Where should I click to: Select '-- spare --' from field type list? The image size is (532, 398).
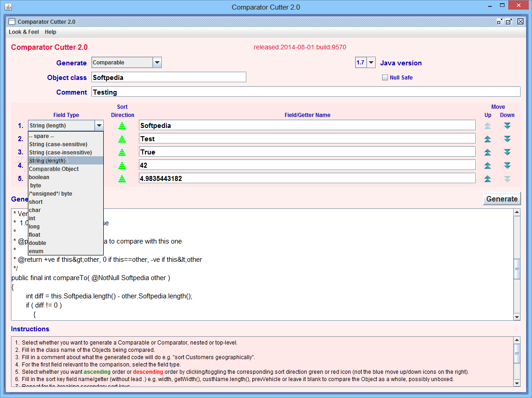pyautogui.click(x=66, y=136)
